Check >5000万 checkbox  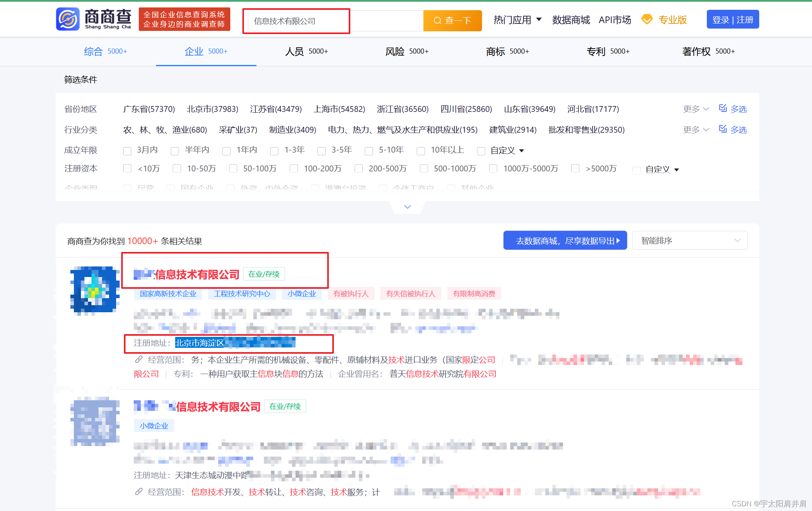tap(575, 168)
